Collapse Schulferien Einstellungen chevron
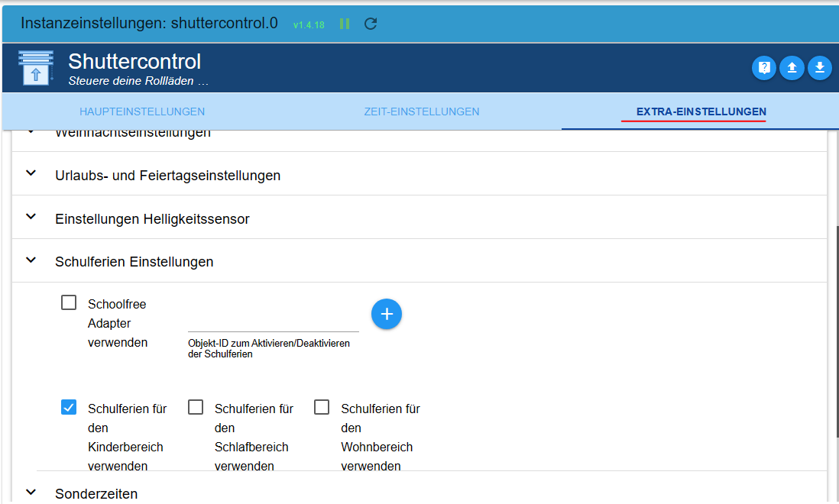The width and height of the screenshot is (839, 504). click(x=31, y=260)
